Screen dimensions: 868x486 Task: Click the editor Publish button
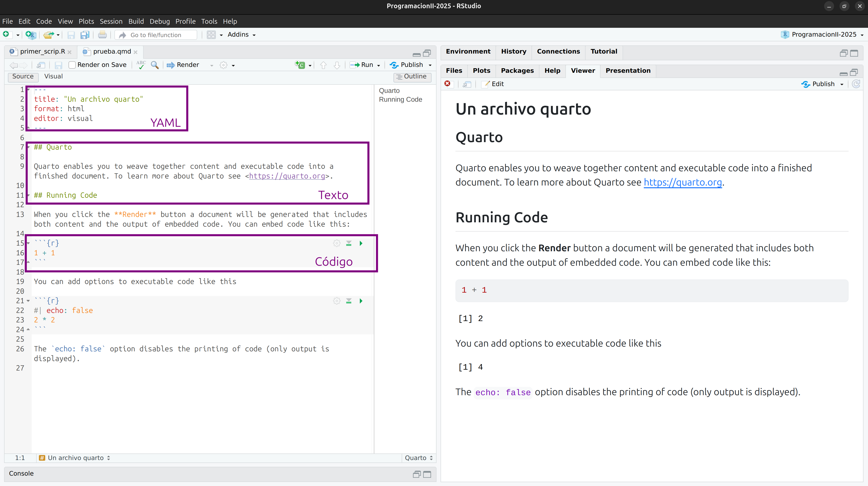406,65
